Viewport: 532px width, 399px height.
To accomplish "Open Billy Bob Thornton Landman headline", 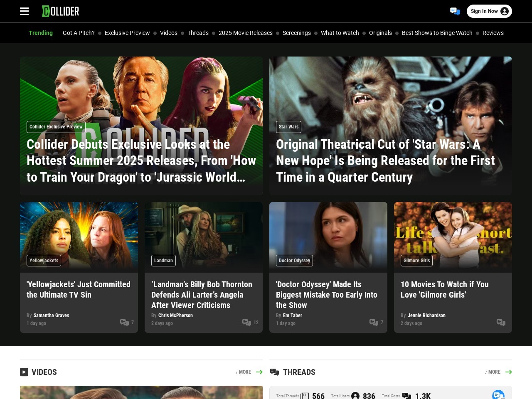I will [202, 295].
